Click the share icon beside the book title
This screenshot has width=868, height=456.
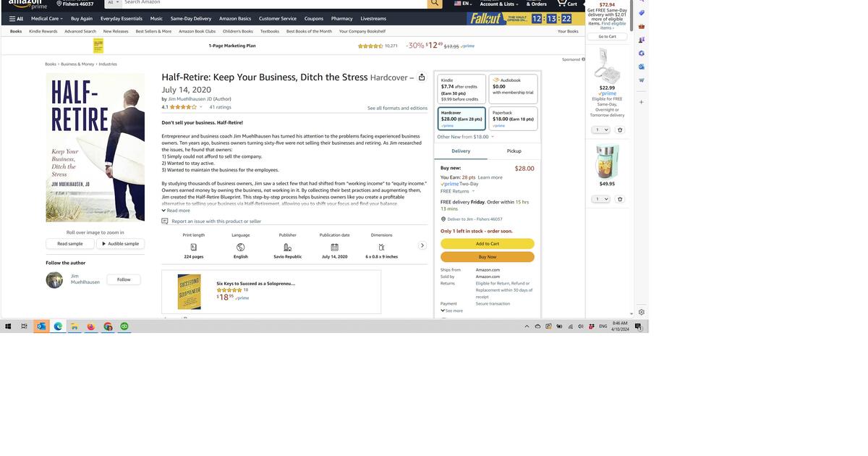click(x=422, y=77)
